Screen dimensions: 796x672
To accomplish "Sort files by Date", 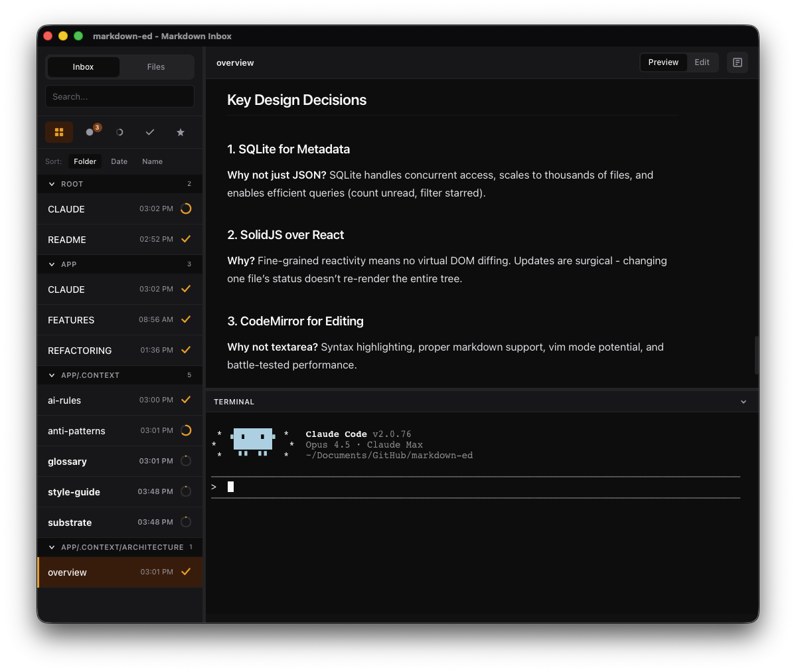I will pos(119,161).
